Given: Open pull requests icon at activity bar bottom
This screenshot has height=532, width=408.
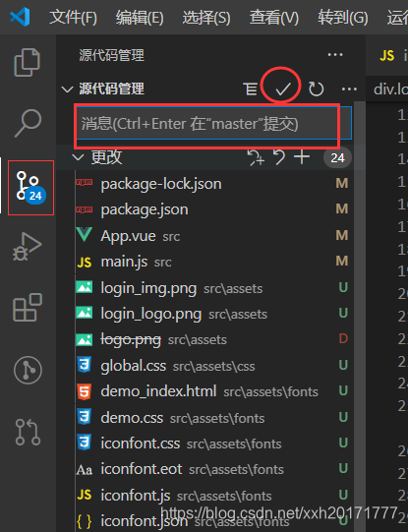Looking at the screenshot, I should (x=28, y=432).
